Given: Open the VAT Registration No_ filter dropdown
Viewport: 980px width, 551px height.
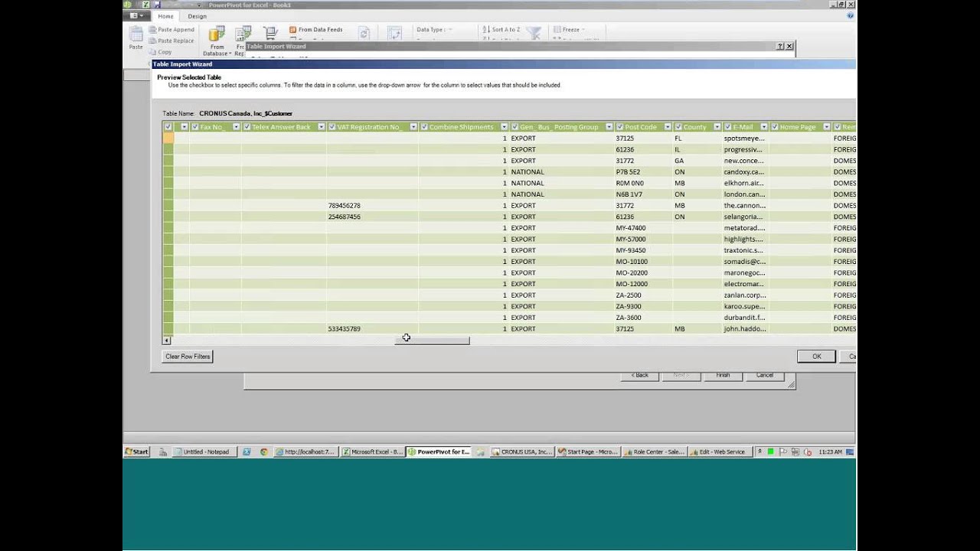Looking at the screenshot, I should [x=413, y=127].
